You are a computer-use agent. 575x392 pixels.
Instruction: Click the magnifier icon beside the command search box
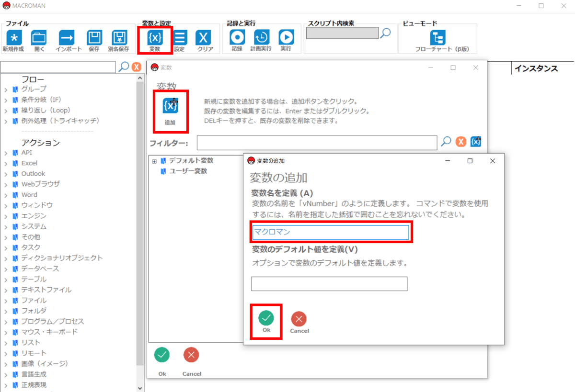click(x=124, y=67)
